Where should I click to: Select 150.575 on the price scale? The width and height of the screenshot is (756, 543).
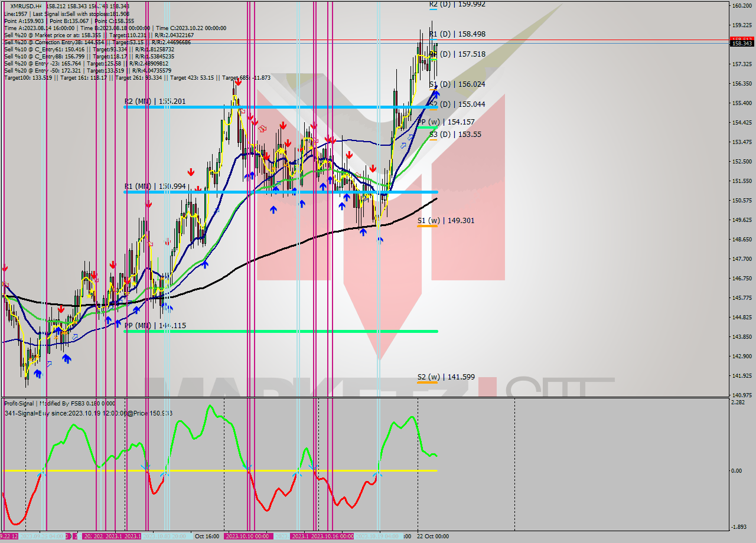point(741,201)
